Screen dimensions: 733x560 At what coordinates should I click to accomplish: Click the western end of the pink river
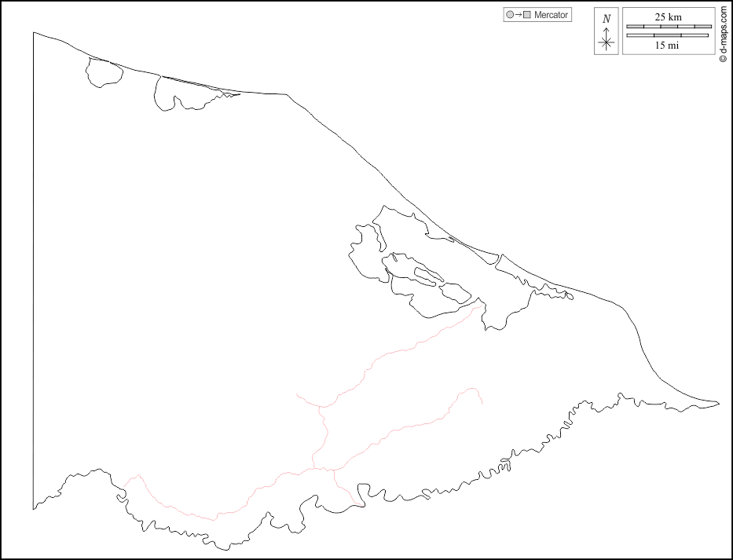pyautogui.click(x=126, y=480)
